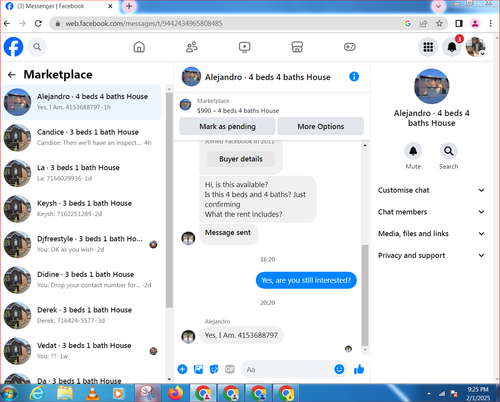Screen dimensions: 500x402
Task: Click the Alejandro chat header title
Action: point(268,77)
